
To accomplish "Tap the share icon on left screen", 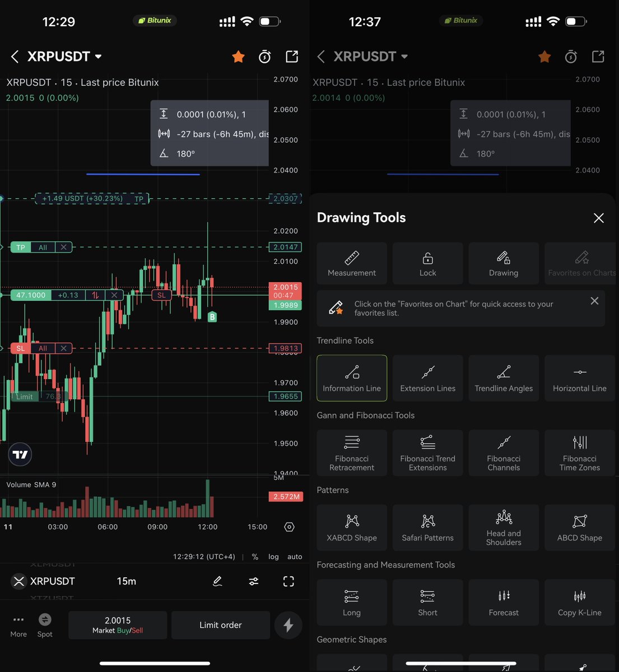I will (292, 57).
